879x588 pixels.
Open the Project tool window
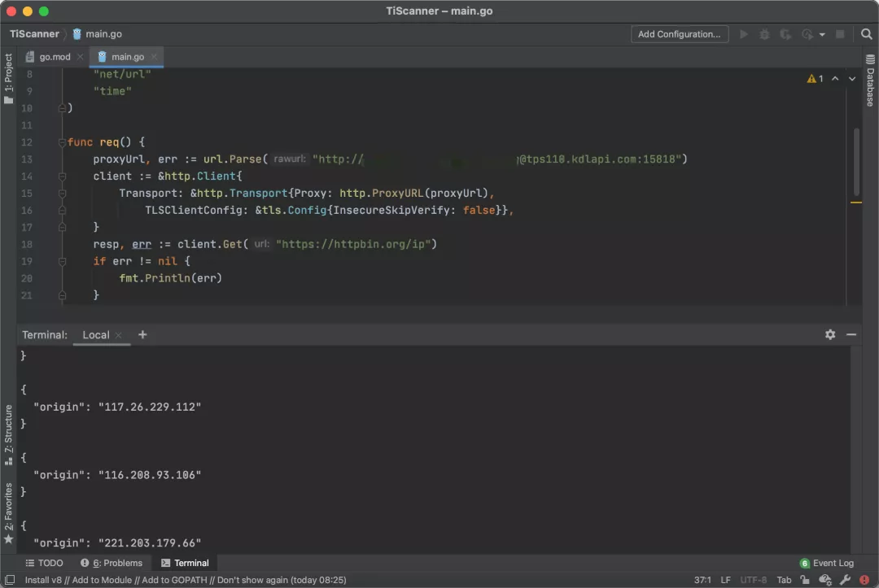click(x=8, y=78)
